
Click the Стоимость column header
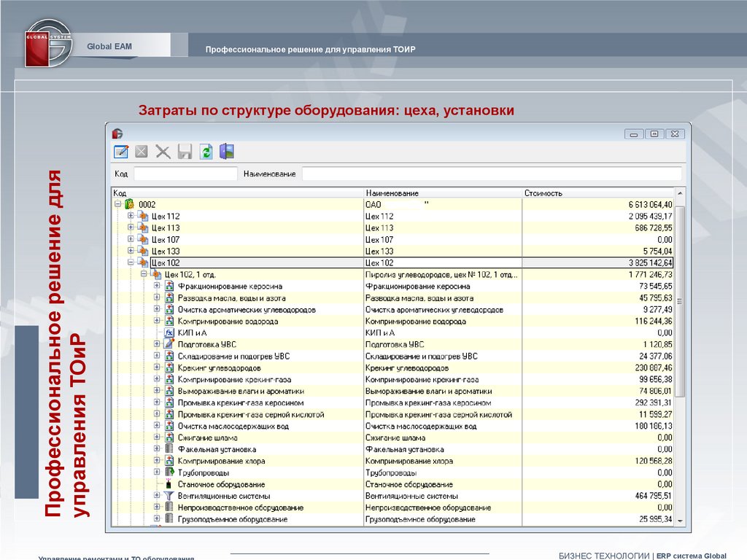coord(543,193)
